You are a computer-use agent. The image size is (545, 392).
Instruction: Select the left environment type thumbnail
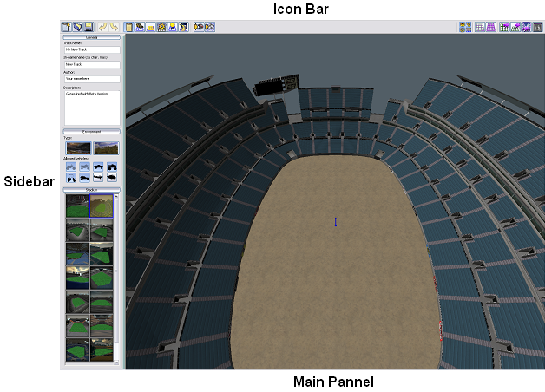coord(78,148)
